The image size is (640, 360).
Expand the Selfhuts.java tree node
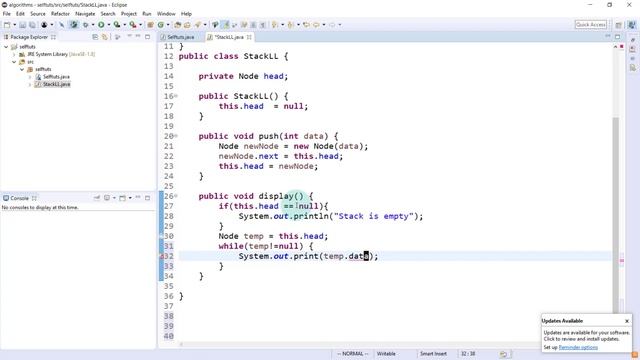click(x=30, y=77)
